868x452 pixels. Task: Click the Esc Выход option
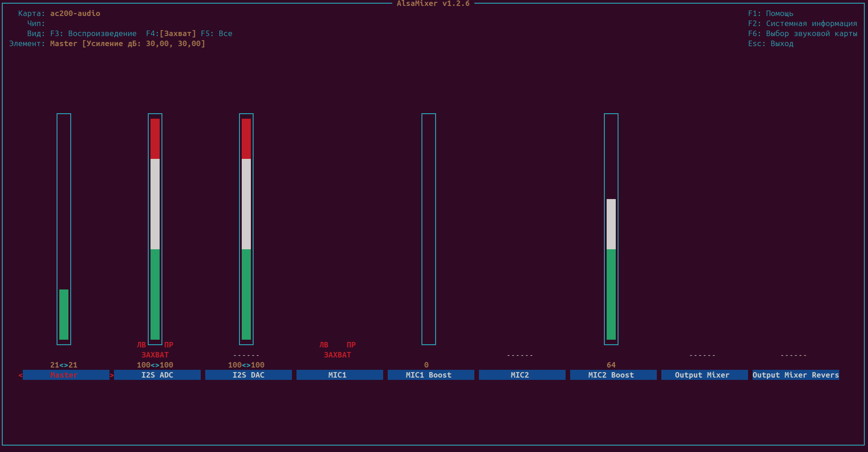771,43
